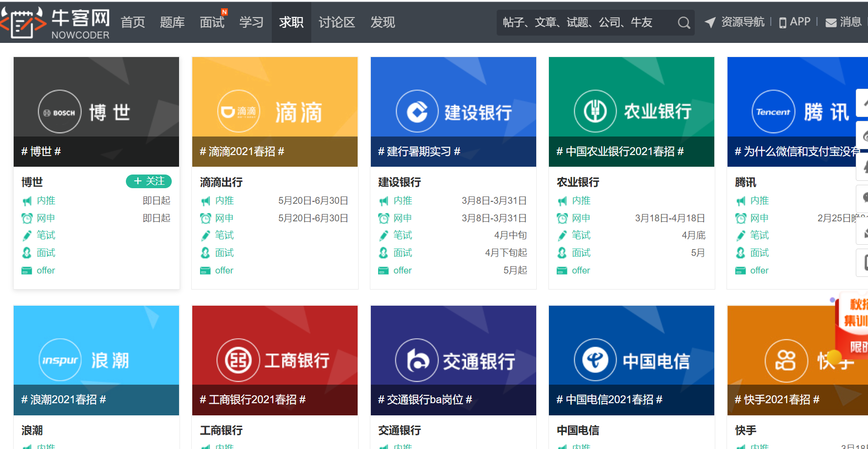Open topic # 工商银行2021春招 #
This screenshot has width=868, height=449.
253,400
